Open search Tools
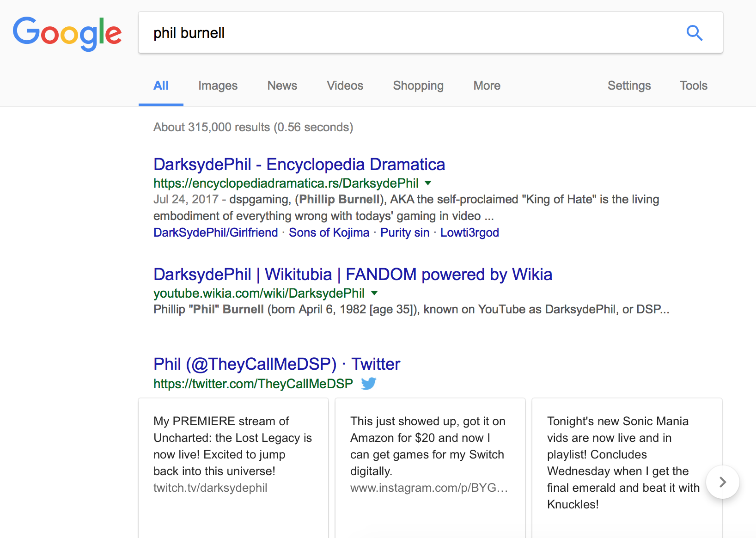This screenshot has height=538, width=756. pyautogui.click(x=693, y=86)
